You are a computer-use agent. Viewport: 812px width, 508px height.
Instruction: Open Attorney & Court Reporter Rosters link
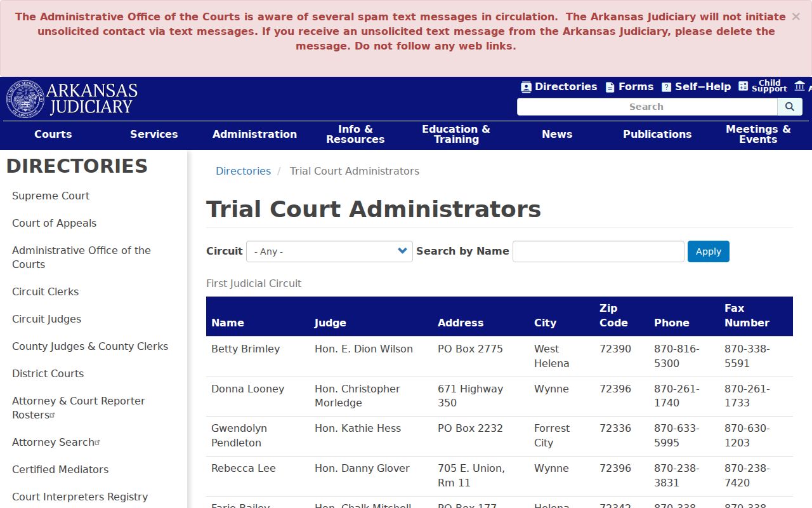pyautogui.click(x=79, y=408)
